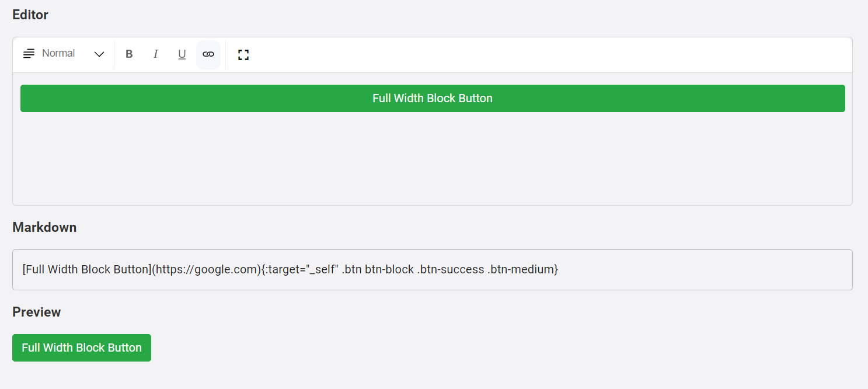Underline the button label text
868x389 pixels.
(x=182, y=54)
